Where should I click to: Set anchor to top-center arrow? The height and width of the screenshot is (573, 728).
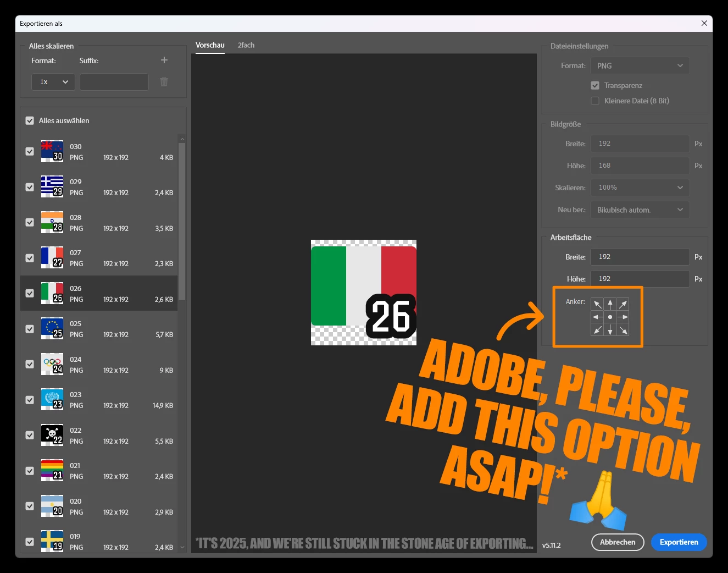click(x=610, y=304)
